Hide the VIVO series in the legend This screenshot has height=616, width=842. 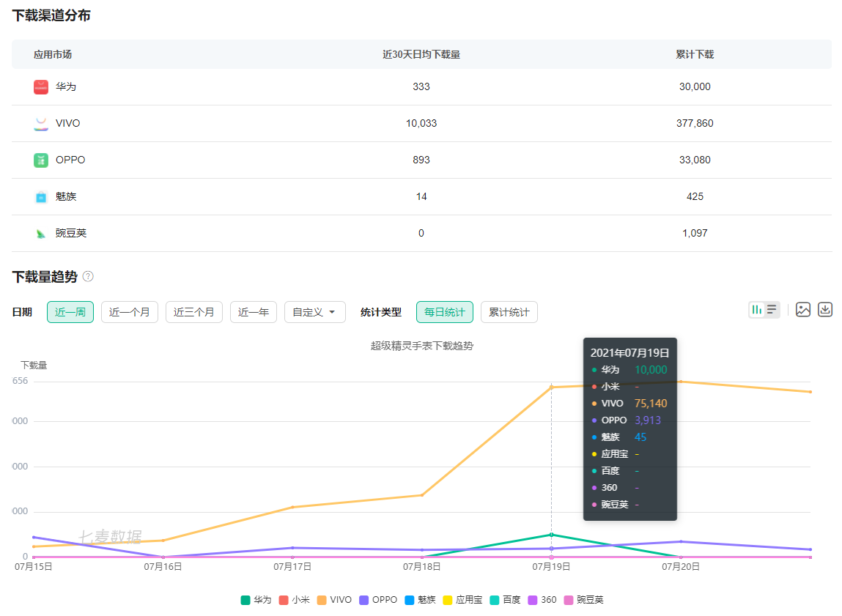333,600
